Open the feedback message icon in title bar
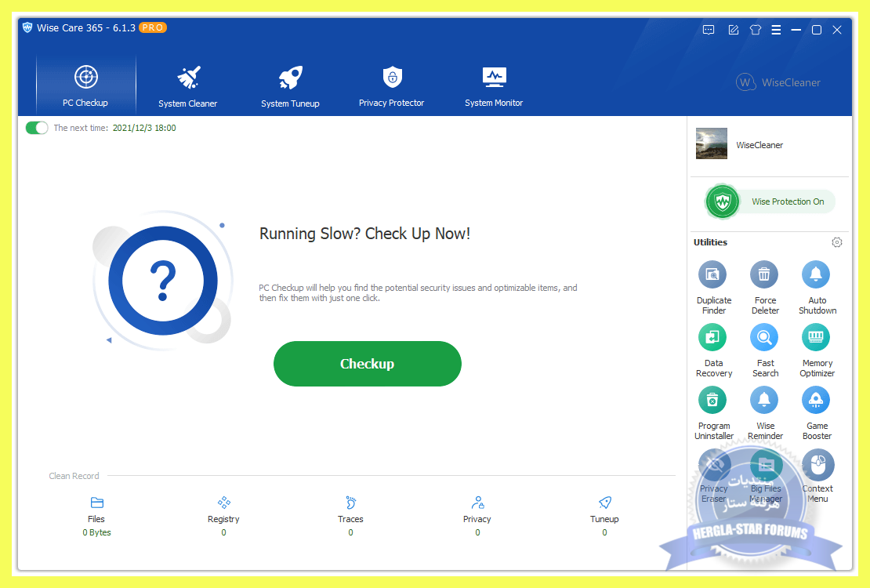870x588 pixels. pyautogui.click(x=709, y=30)
